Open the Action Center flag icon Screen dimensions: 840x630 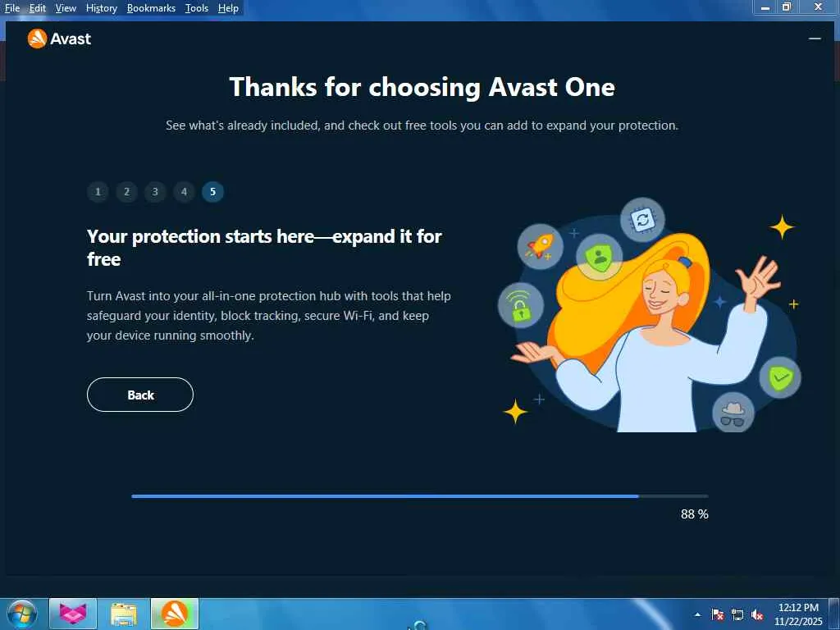point(717,614)
